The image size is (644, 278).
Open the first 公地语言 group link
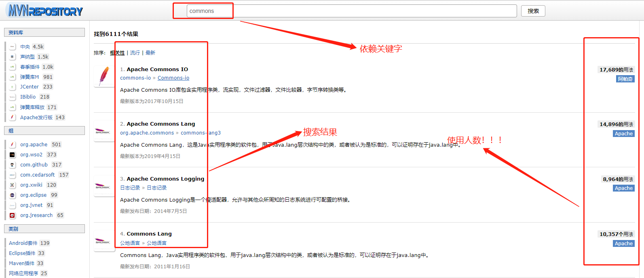(x=130, y=243)
